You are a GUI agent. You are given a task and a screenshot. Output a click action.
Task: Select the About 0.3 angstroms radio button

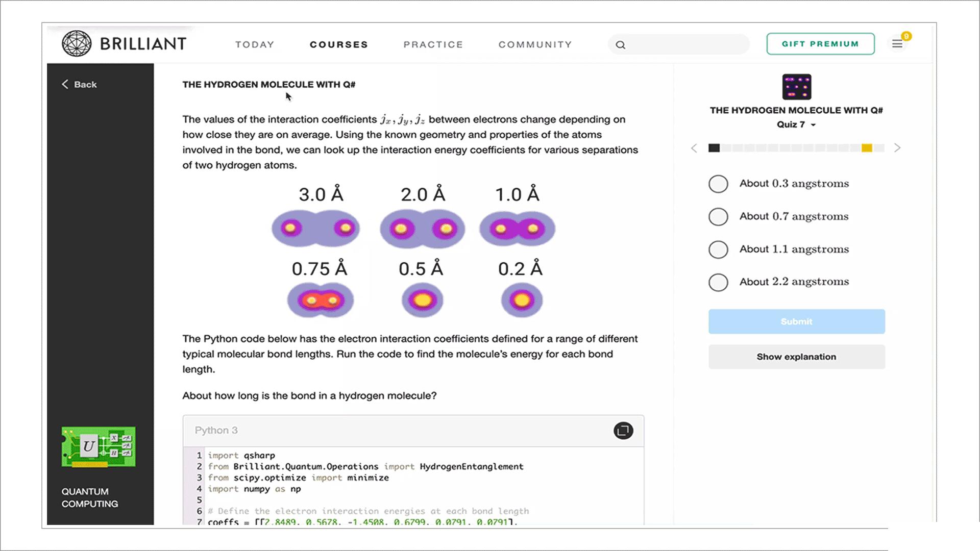click(x=718, y=183)
